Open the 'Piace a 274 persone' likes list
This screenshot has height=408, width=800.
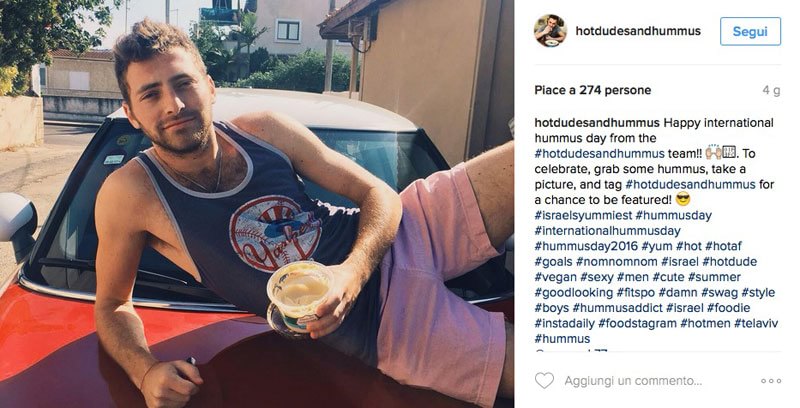click(592, 90)
